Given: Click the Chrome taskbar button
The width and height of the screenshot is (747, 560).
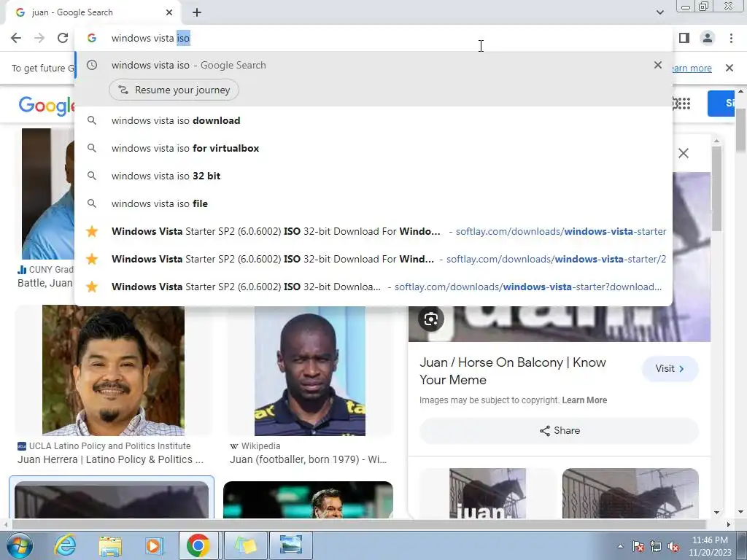Looking at the screenshot, I should pyautogui.click(x=198, y=545).
